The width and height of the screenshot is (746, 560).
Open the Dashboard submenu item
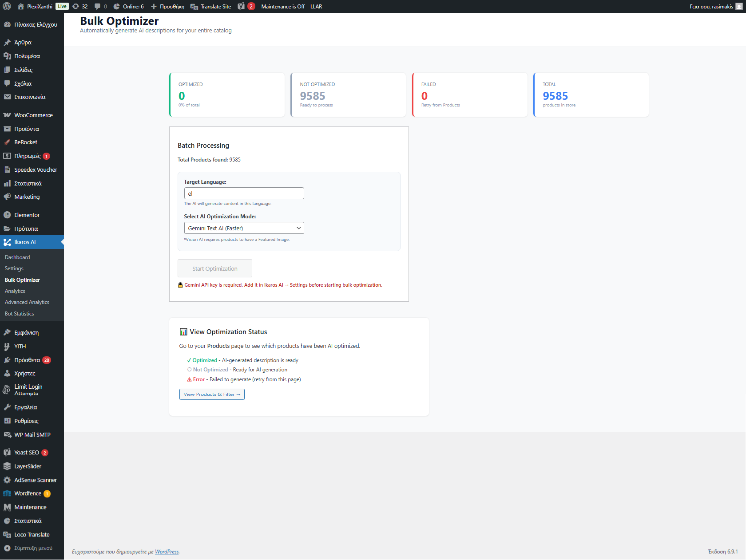17,257
